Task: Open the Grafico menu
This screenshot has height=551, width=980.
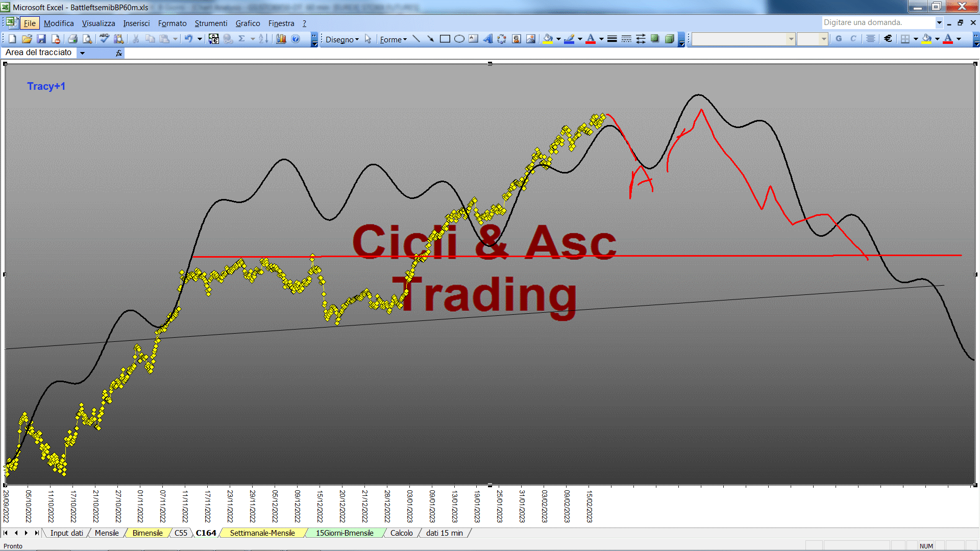Action: point(248,23)
